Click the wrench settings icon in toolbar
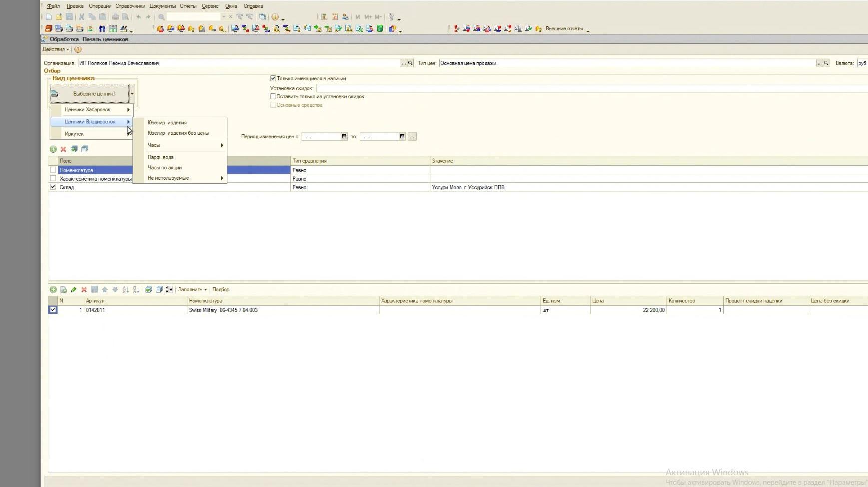868x487 pixels. coord(391,17)
